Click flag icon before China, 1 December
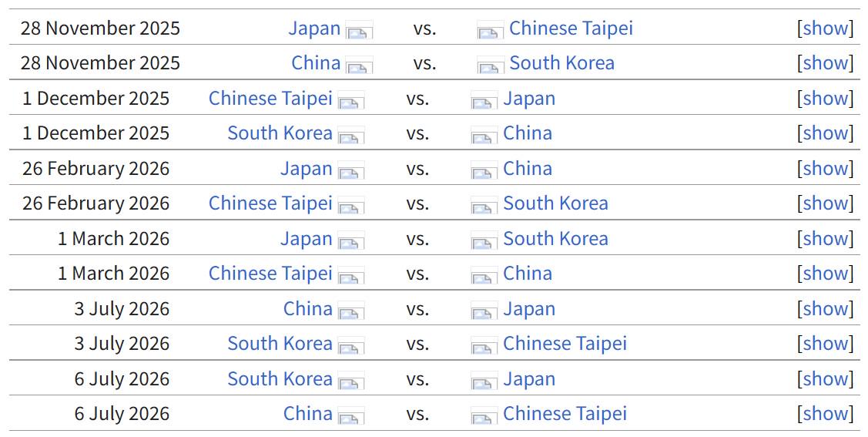Image resolution: width=868 pixels, height=437 pixels. click(484, 136)
